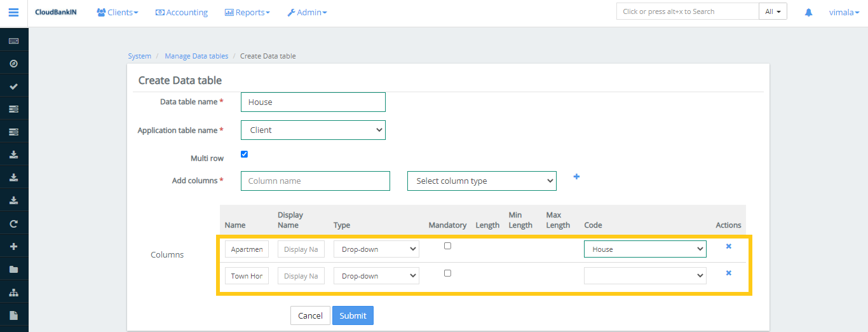Tick Mandatory for the Apartment column
868x332 pixels.
(x=447, y=246)
